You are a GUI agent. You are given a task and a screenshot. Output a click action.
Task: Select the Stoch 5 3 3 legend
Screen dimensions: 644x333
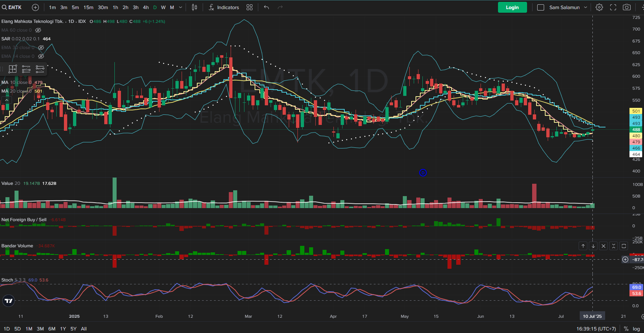(25, 280)
